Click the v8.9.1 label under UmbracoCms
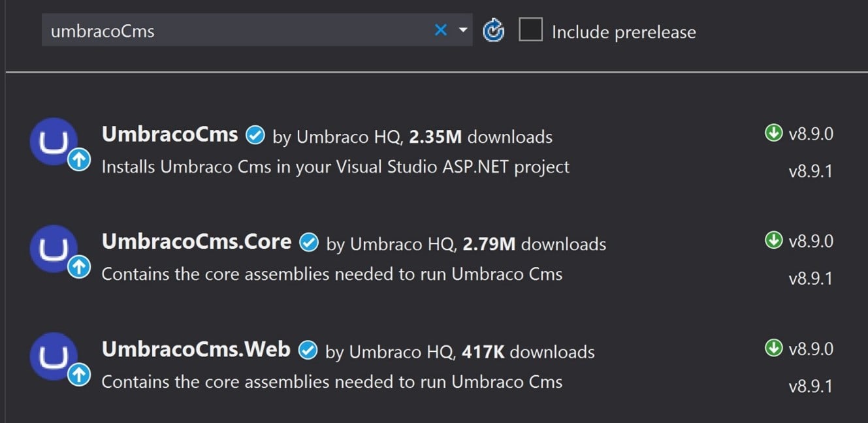The width and height of the screenshot is (868, 423). [x=812, y=170]
